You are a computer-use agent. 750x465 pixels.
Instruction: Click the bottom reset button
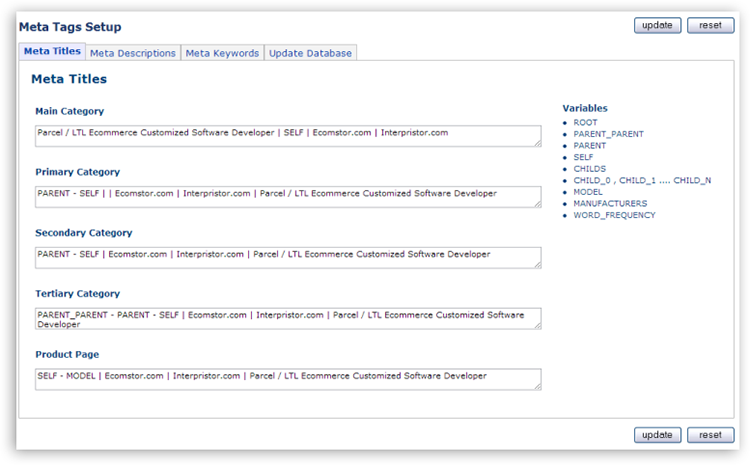click(x=710, y=435)
